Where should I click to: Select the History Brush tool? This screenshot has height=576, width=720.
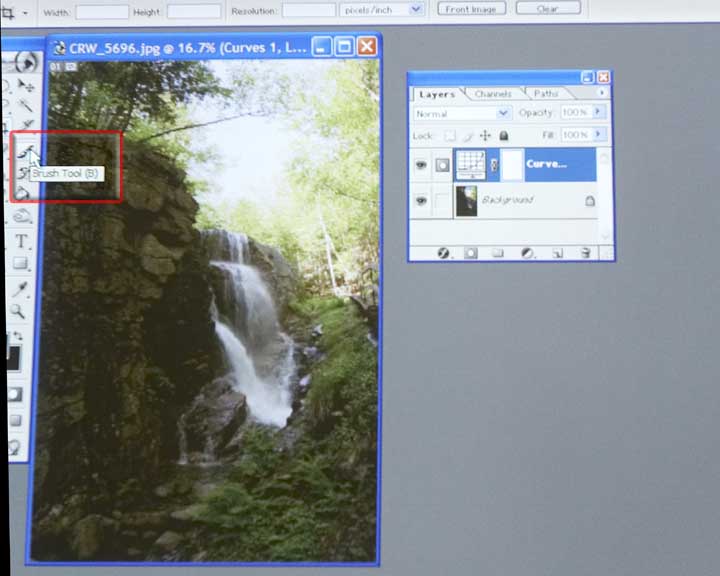click(x=22, y=173)
